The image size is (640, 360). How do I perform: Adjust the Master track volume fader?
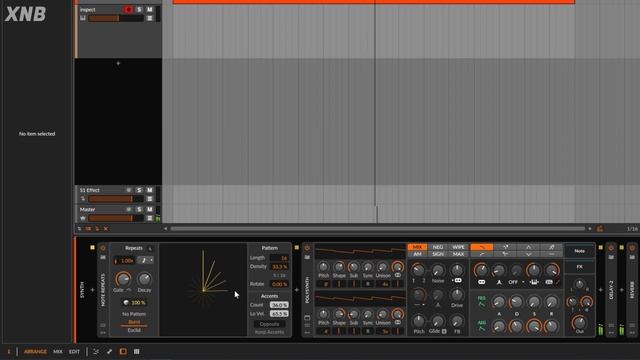[116, 218]
